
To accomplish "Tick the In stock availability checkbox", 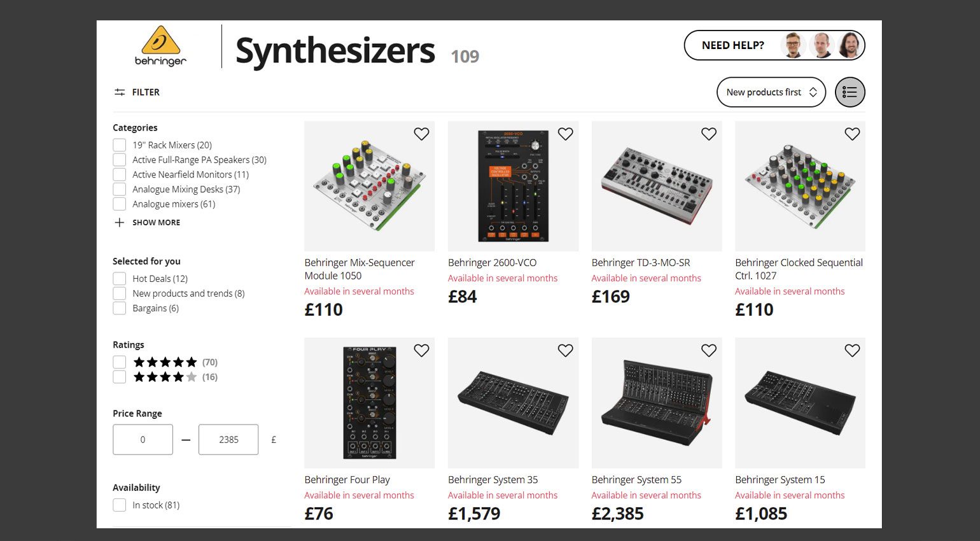I will click(x=119, y=505).
